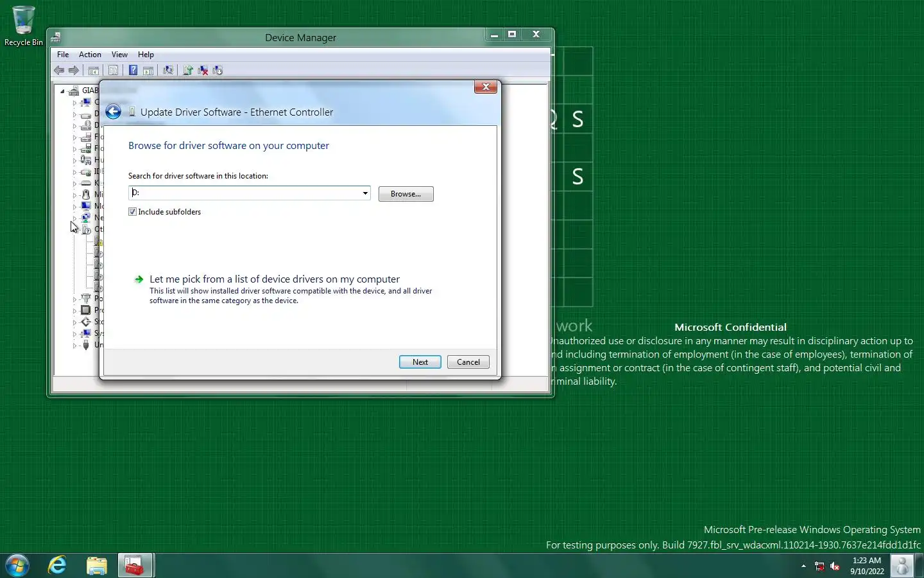Image resolution: width=924 pixels, height=578 pixels.
Task: Select the GIAB root computer node icon
Action: coord(74,91)
